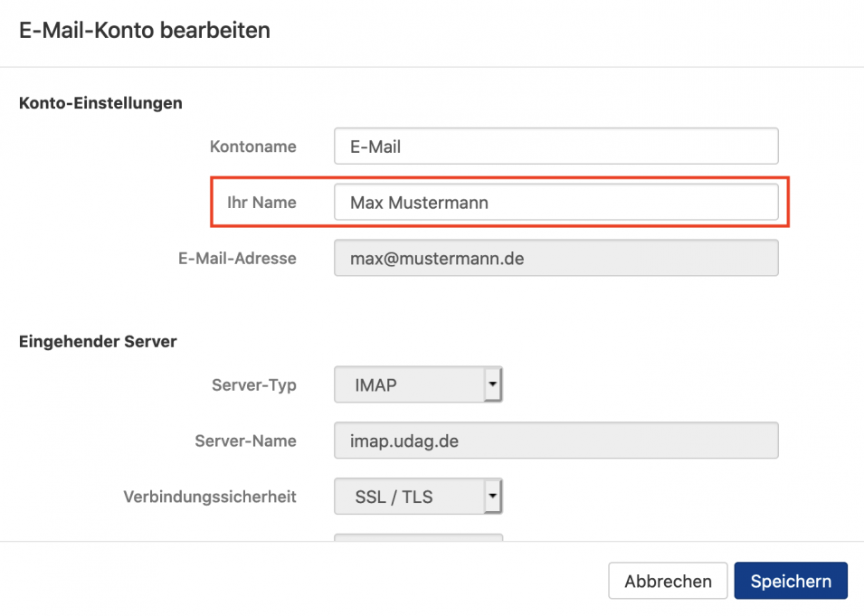Click the Abbrechen button

tap(668, 580)
